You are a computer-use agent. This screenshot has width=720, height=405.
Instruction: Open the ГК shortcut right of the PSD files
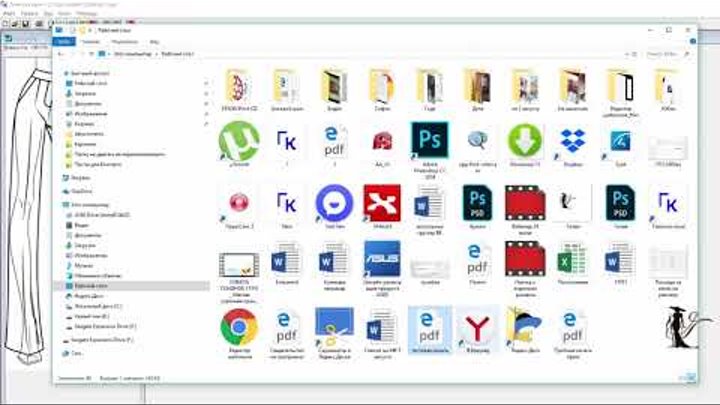coord(668,202)
